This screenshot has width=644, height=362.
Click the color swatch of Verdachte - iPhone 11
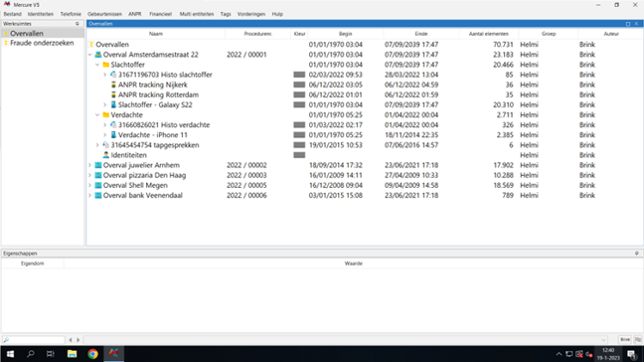pos(299,135)
